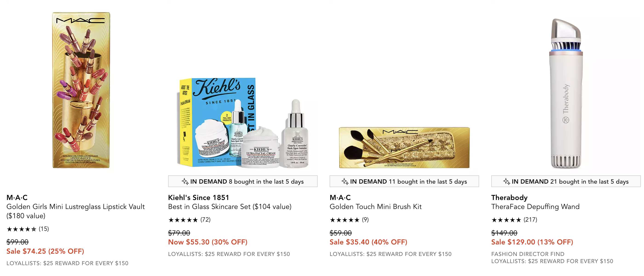Click the Therabody brand name

point(509,197)
